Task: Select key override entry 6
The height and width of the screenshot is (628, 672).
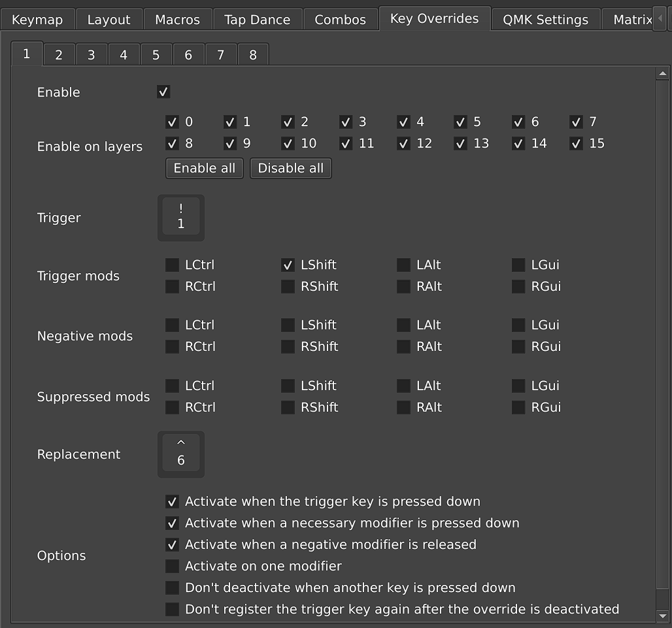Action: 188,55
